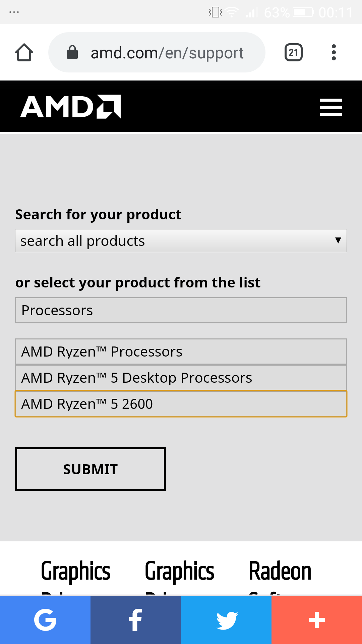The width and height of the screenshot is (362, 644).
Task: Select the Processors category list
Action: (x=181, y=310)
